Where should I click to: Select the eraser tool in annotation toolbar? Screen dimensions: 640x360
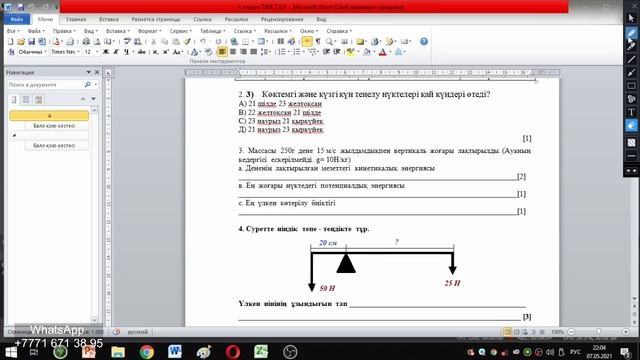point(631,126)
